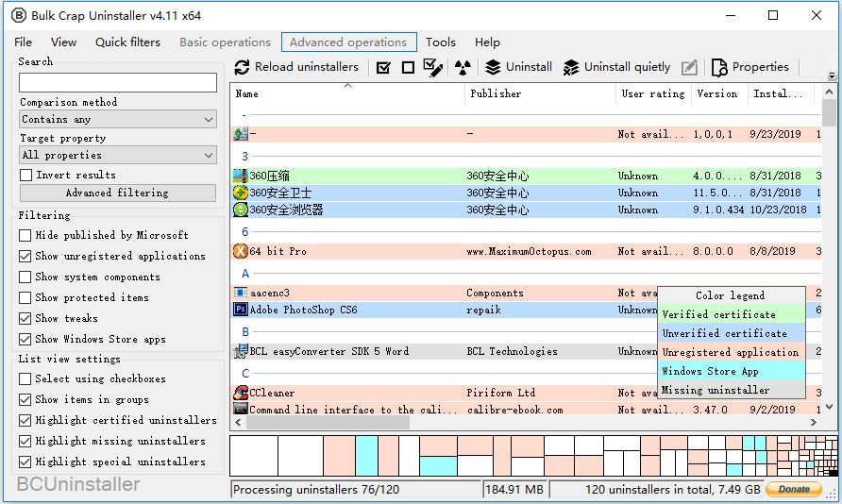842x504 pixels.
Task: Click the select-all checked box toolbar icon
Action: [x=383, y=68]
